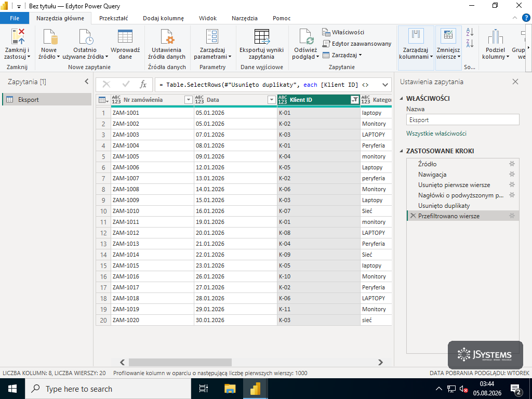Click the Zmniejsz wiersze icon

pos(448,37)
